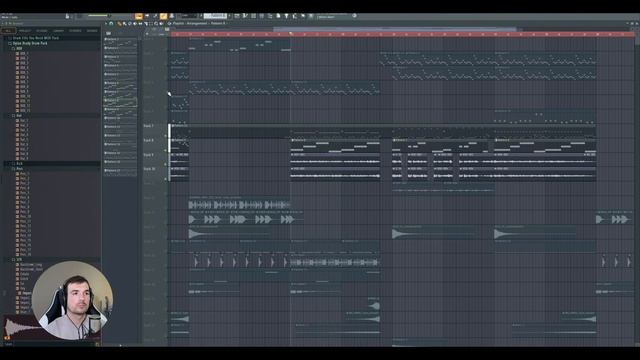Click the orange-lit playlist view shortcut icon
Image resolution: width=640 pixels, height=360 pixels.
pos(138,16)
